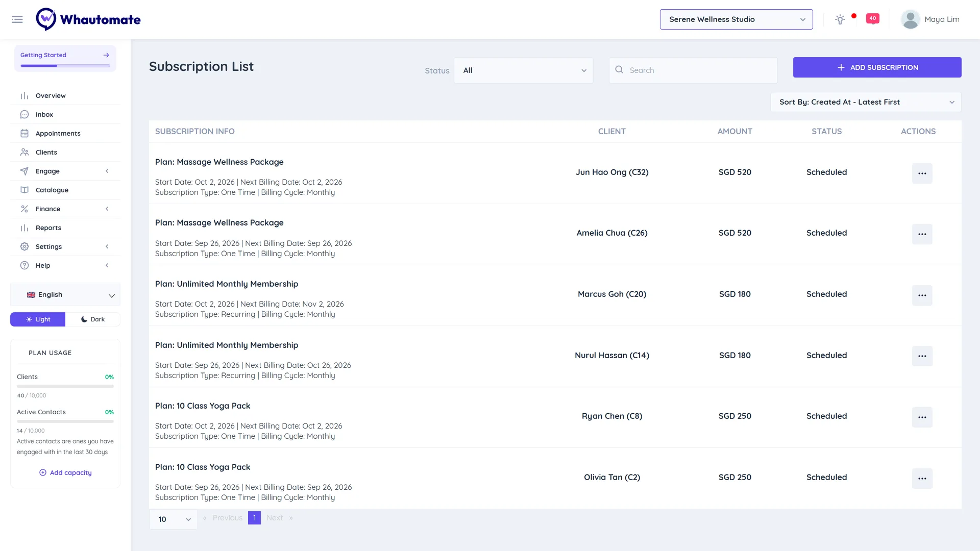Click the Active Contacts usage bar
Viewport: 980px width, 551px height.
coord(65,421)
